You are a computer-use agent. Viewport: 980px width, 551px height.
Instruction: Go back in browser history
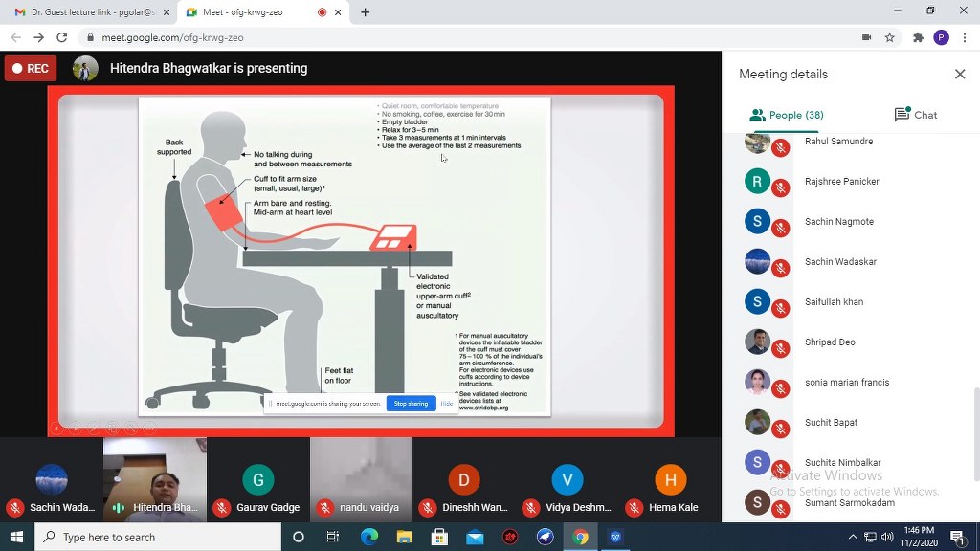tap(16, 37)
